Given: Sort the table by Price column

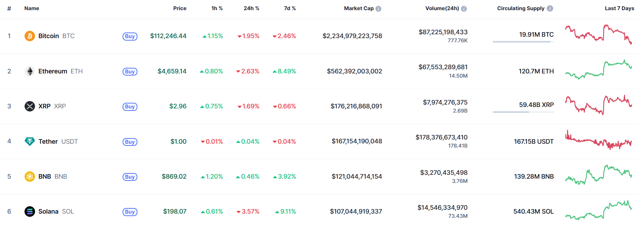Looking at the screenshot, I should pos(180,8).
